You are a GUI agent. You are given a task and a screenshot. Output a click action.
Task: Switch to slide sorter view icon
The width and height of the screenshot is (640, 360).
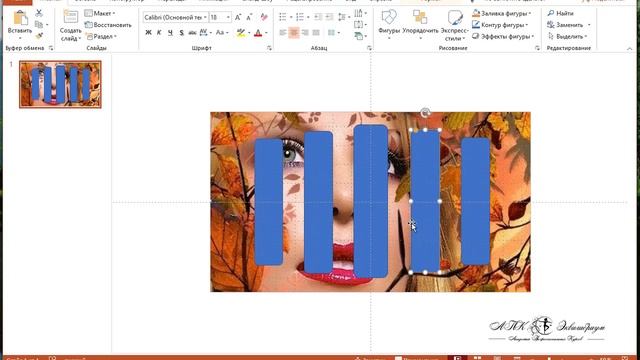477,358
